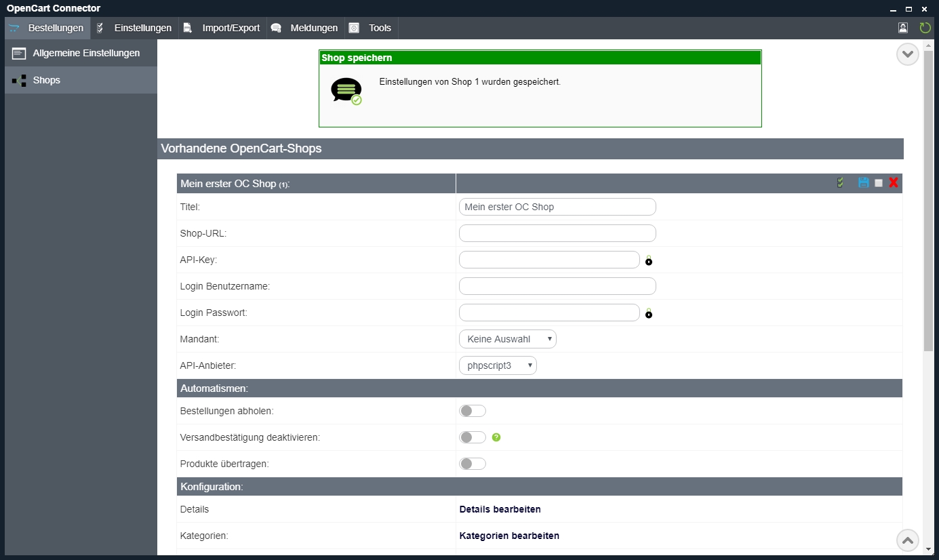Open help icon for Versandbestätigung deaktivieren
Image resolution: width=939 pixels, height=560 pixels.
coord(496,437)
